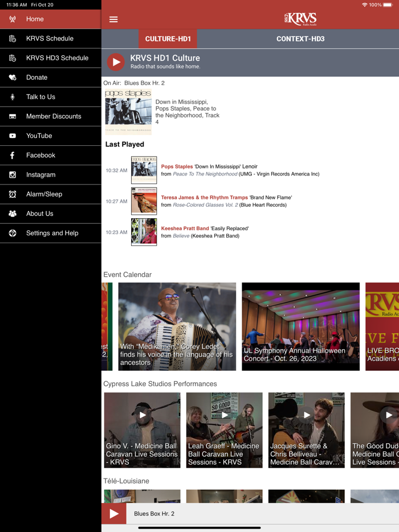The image size is (399, 532).
Task: Tap the 10:27 AM Teresa James album thumbnail
Action: [144, 201]
